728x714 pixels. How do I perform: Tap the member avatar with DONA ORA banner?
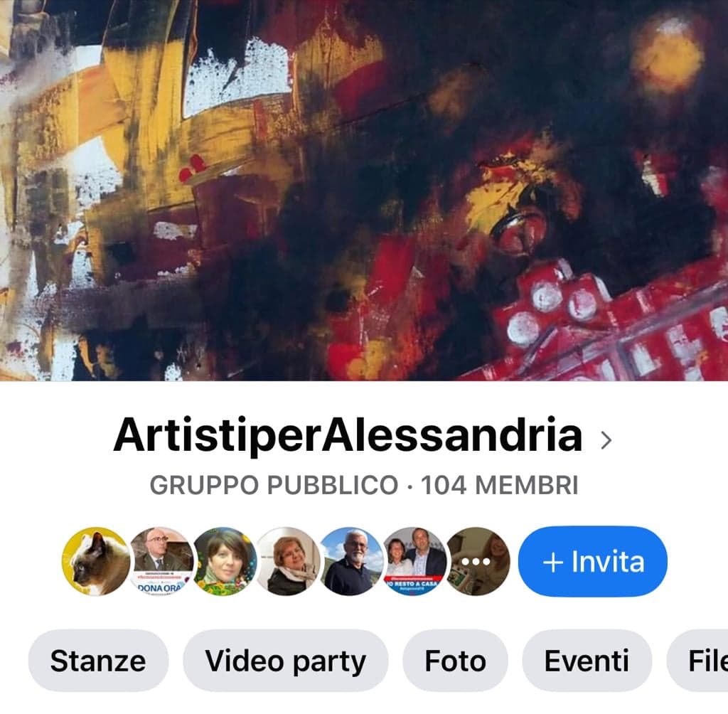point(161,561)
